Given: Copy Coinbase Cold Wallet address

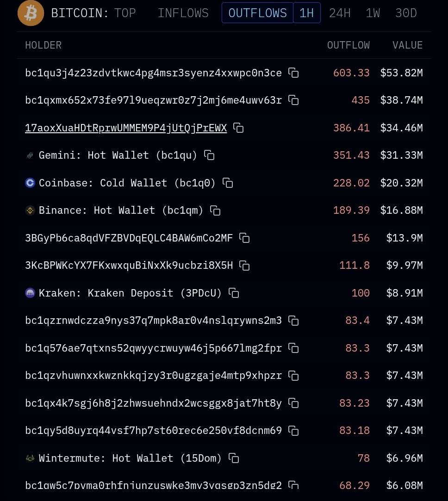Looking at the screenshot, I should click(x=228, y=183).
